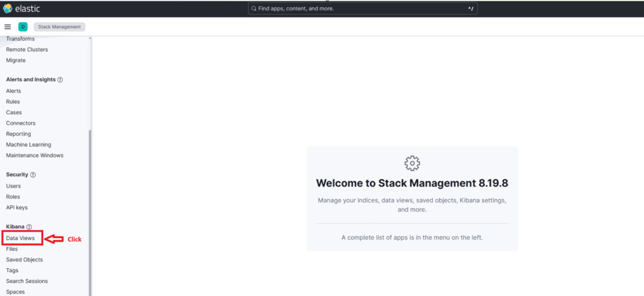Go to Transforms section

point(20,39)
